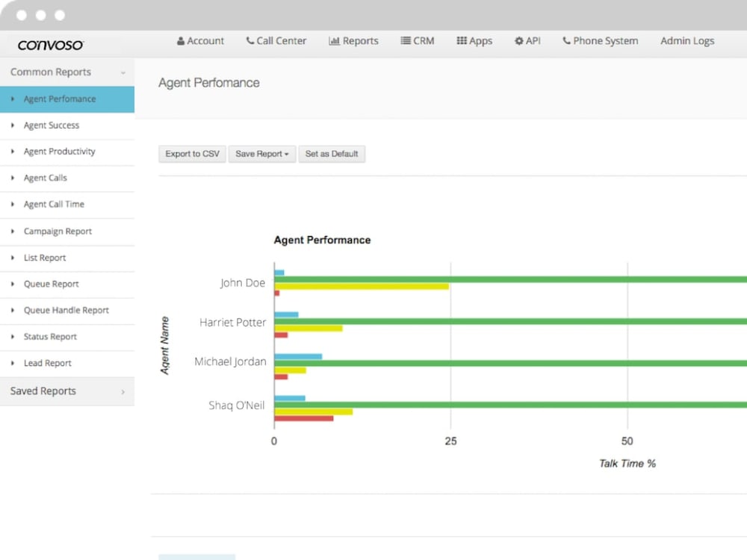Click arrow beside Campaign Report

tap(13, 231)
